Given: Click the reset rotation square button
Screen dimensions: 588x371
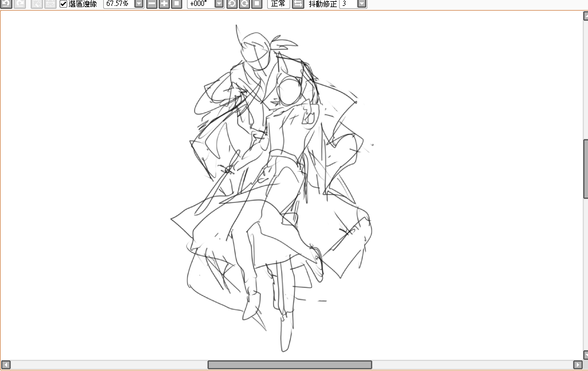Looking at the screenshot, I should click(257, 4).
